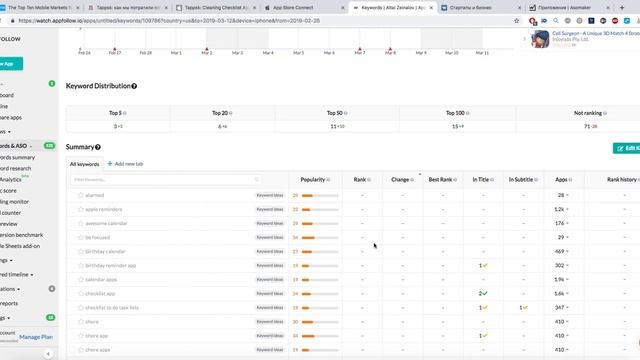Open The Top Ten Mobile Markets tab

(40, 7)
